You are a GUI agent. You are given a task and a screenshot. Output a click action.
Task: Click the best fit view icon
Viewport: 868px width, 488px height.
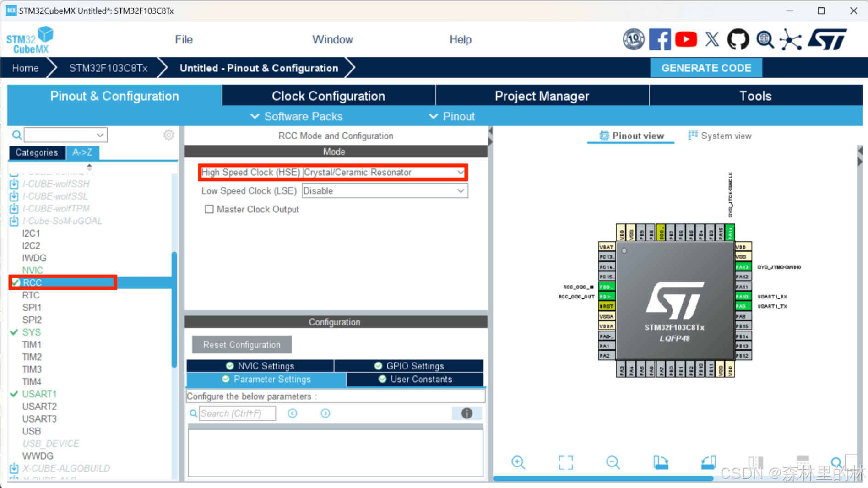tap(566, 462)
